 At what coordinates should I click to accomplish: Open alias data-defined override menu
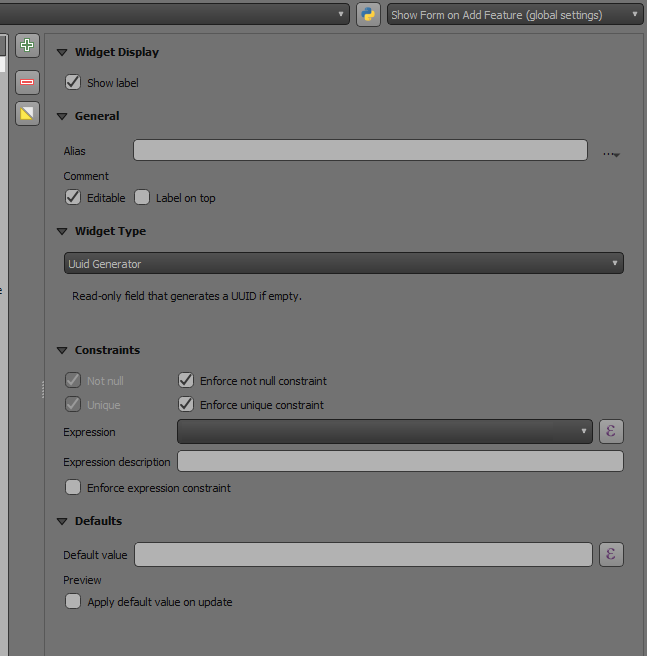611,154
